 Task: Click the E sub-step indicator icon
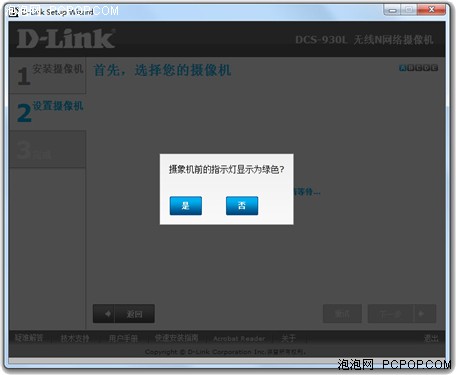point(434,68)
